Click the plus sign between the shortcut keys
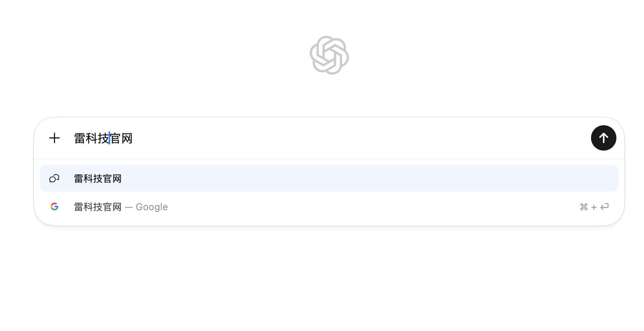The height and width of the screenshot is (331, 644). pos(594,207)
